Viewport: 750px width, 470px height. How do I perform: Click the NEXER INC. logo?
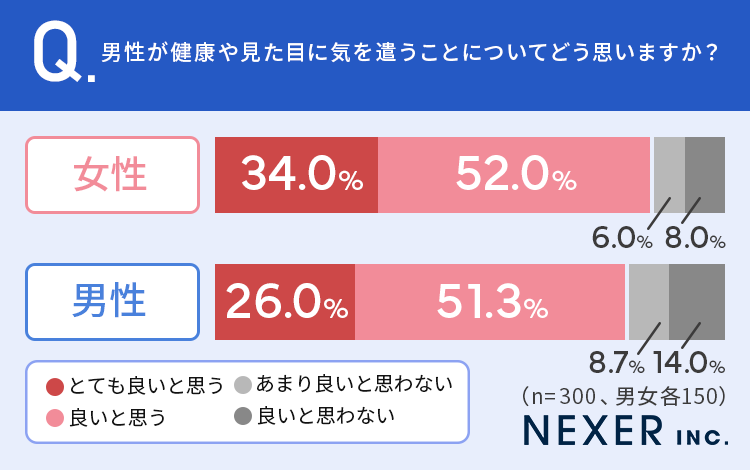tap(625, 430)
